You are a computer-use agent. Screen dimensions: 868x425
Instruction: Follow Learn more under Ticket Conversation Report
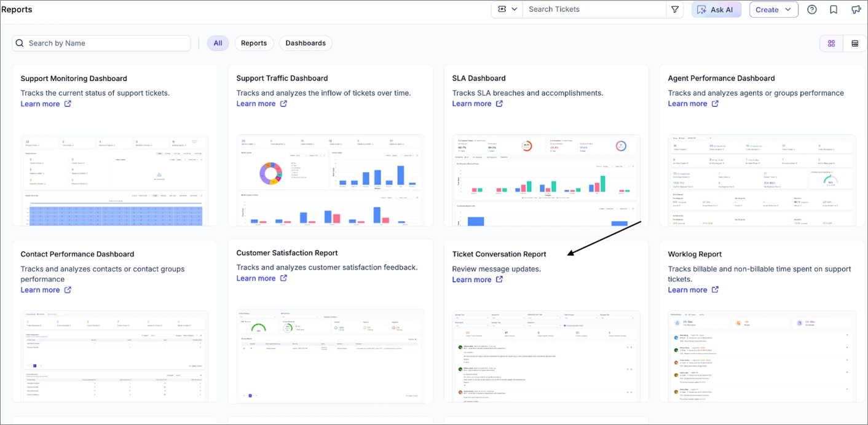click(471, 279)
